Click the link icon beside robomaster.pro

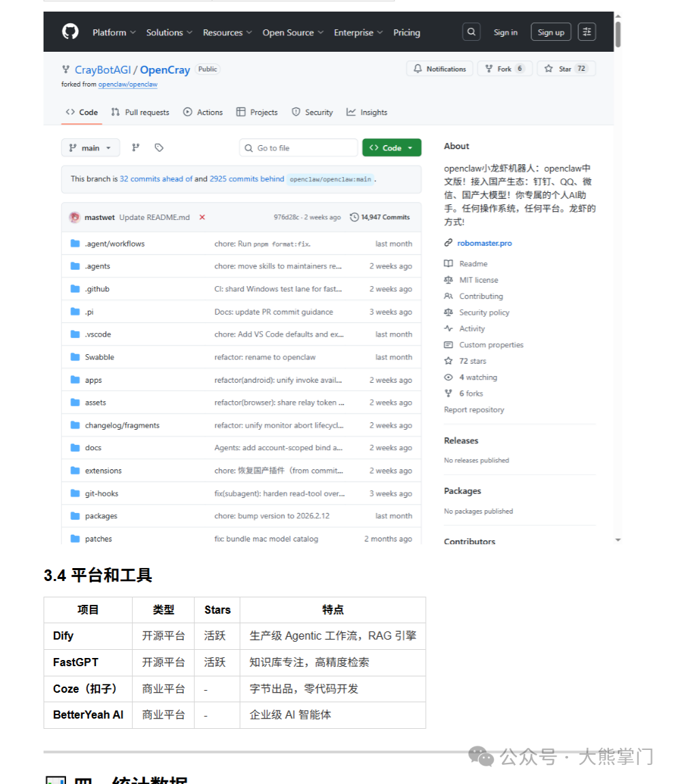pyautogui.click(x=448, y=242)
